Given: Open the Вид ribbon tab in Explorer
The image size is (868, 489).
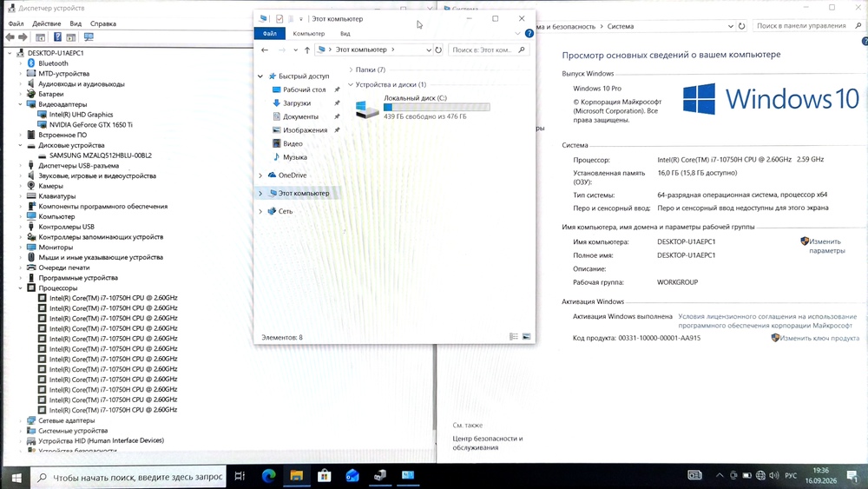Looking at the screenshot, I should pos(345,34).
